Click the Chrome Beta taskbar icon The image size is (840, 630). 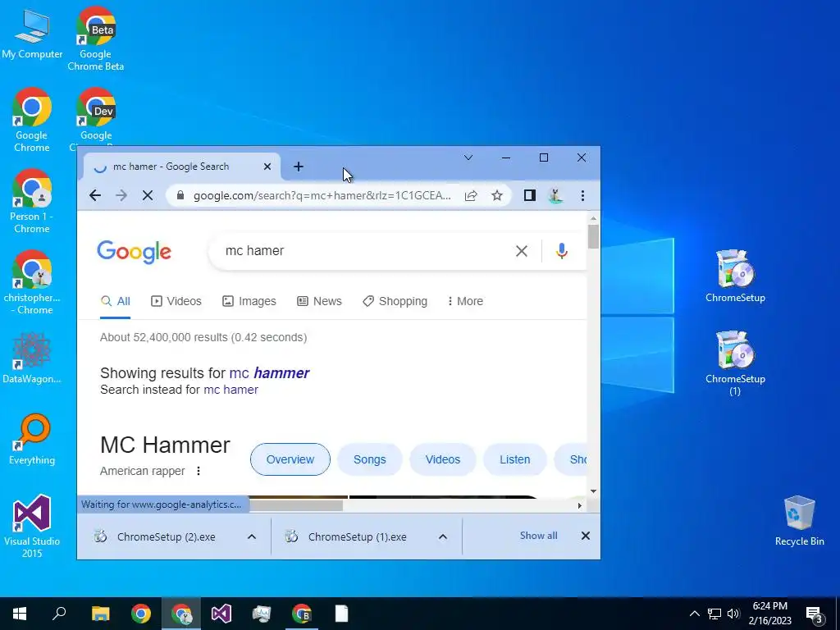[x=302, y=614]
